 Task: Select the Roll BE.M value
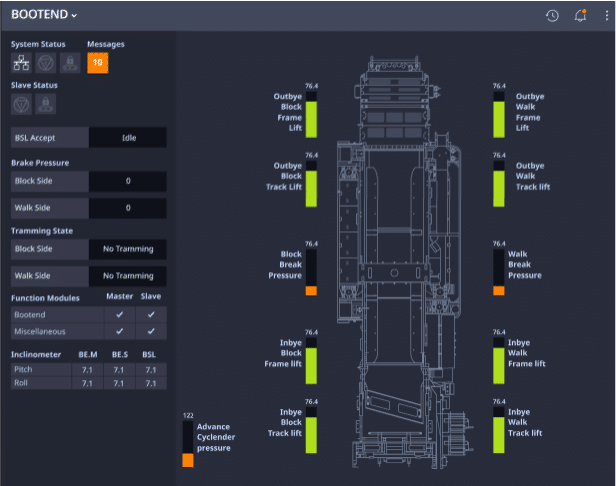coord(87,383)
